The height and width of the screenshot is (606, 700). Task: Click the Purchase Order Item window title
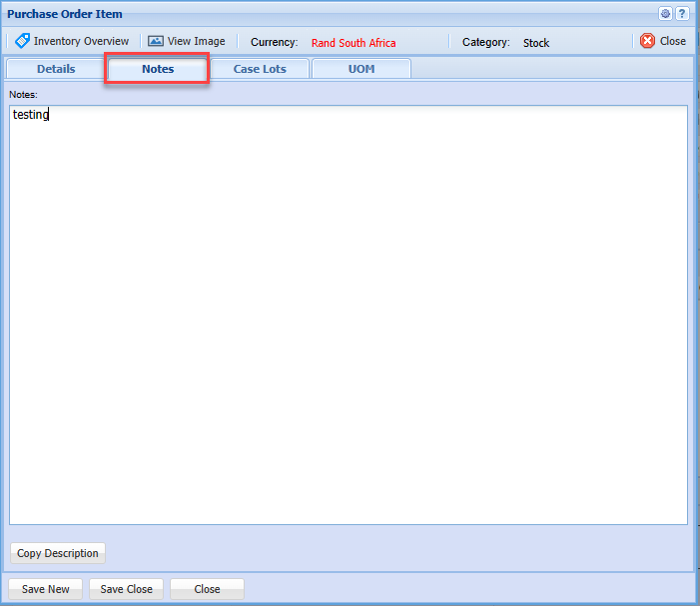[65, 14]
